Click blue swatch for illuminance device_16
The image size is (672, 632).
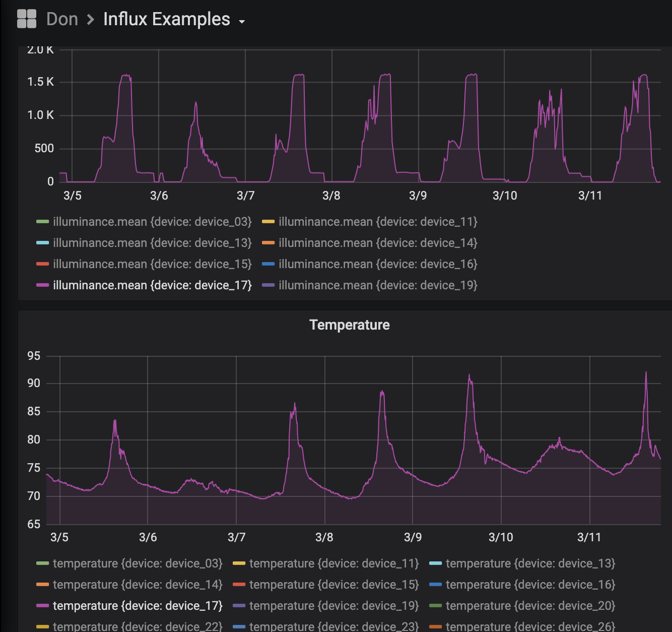[x=268, y=264]
